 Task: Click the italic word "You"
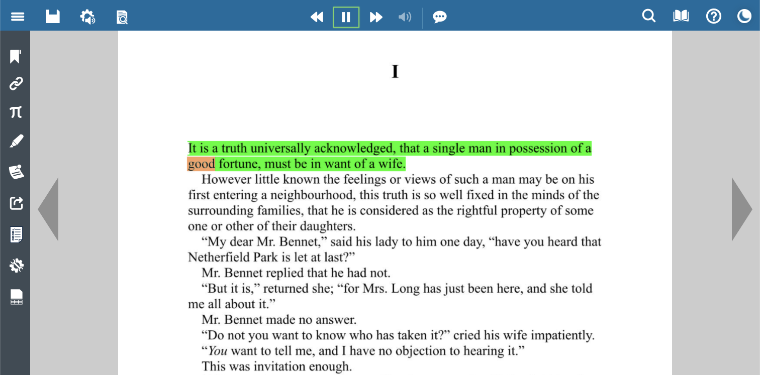click(217, 351)
